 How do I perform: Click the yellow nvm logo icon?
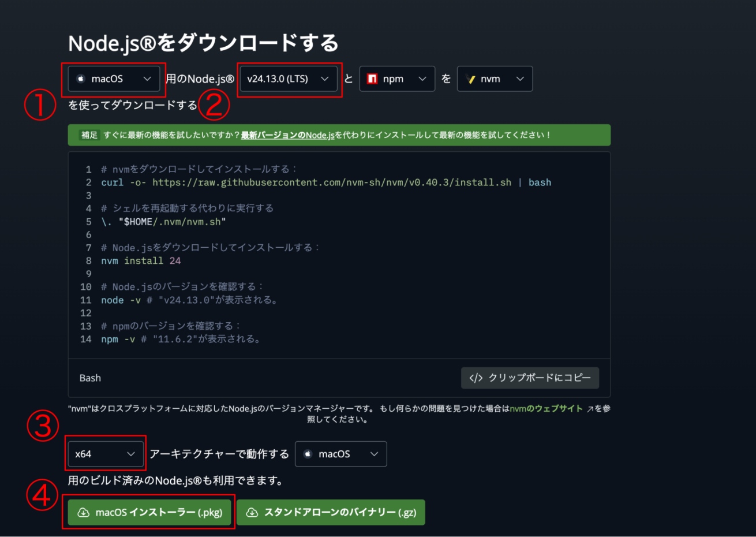pyautogui.click(x=470, y=79)
